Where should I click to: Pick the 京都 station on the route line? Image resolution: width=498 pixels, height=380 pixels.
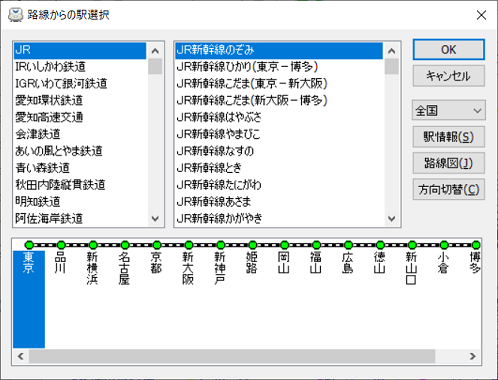pos(157,245)
